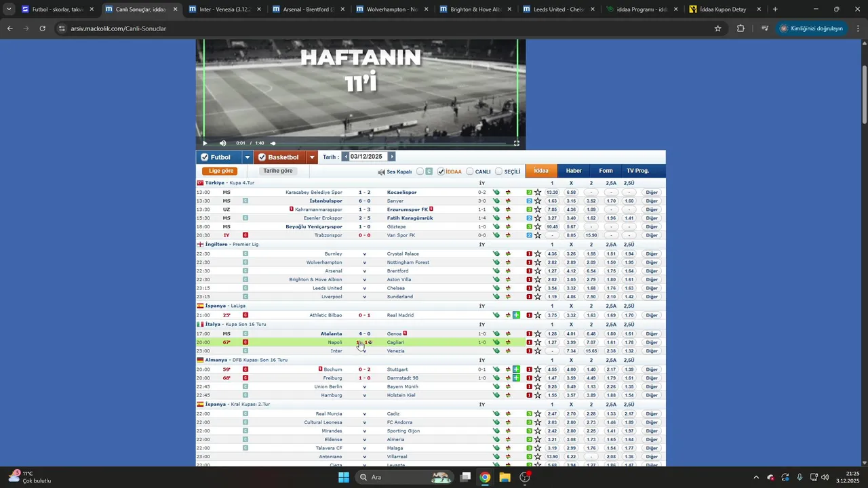Screen dimensions: 868x488
Task: Uncheck the İDDAA checkbox
Action: point(441,171)
